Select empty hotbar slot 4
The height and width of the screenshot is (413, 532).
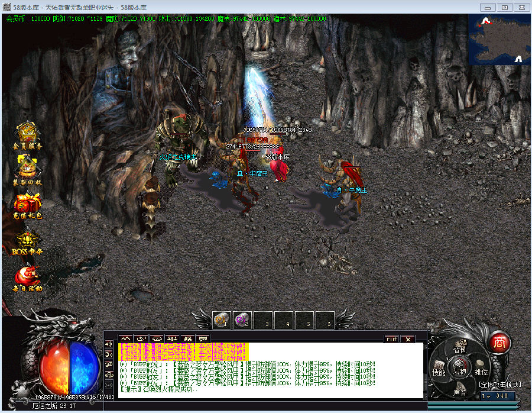tap(284, 320)
